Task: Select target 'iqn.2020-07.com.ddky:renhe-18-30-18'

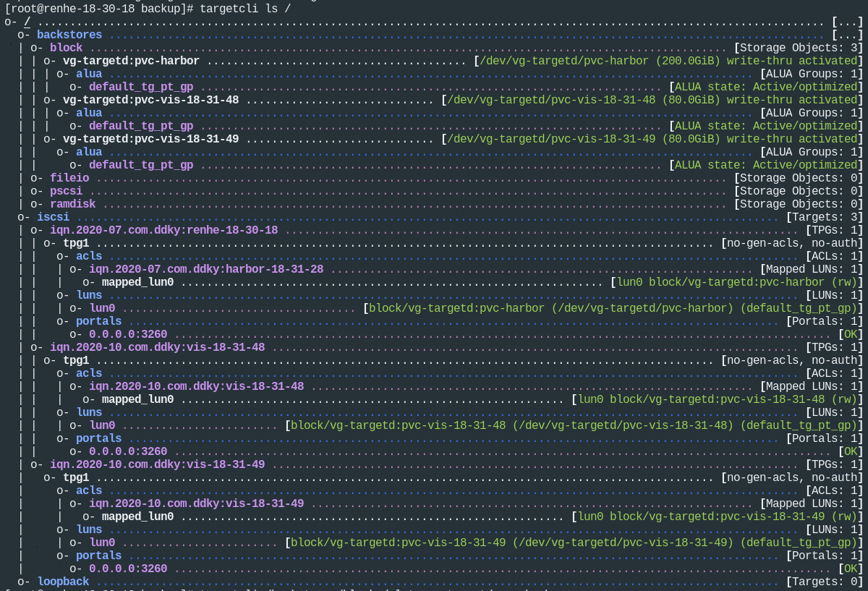Action: coord(163,230)
